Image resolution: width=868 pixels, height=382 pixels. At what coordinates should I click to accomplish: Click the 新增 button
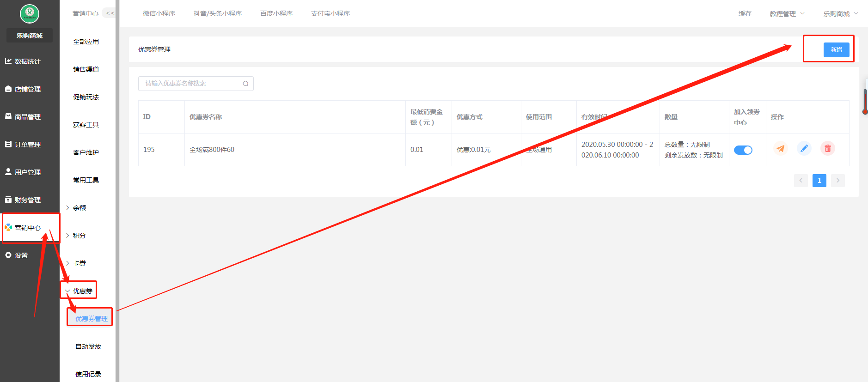point(837,50)
